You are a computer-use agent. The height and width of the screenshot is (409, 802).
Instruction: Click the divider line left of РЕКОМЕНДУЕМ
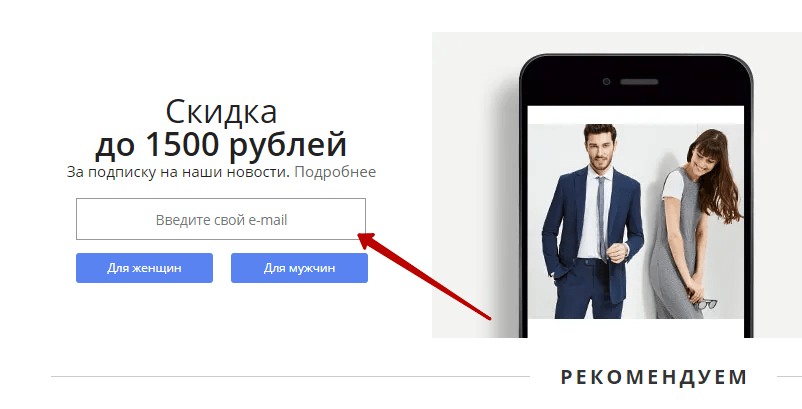pos(290,377)
